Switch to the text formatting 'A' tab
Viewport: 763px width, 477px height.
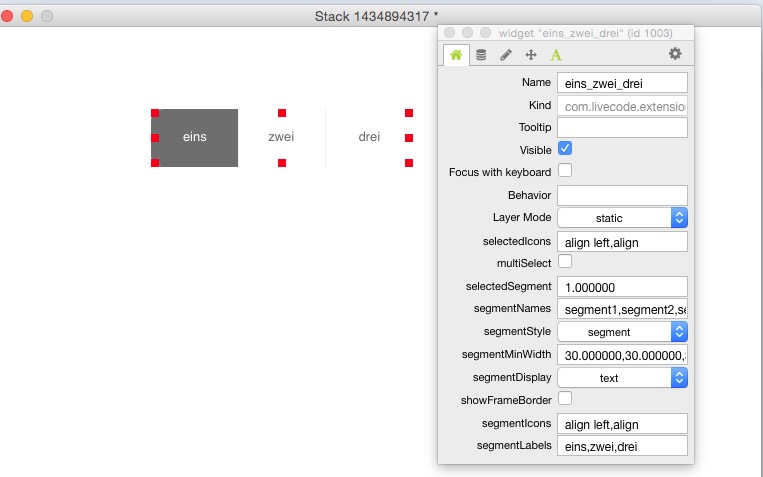pyautogui.click(x=556, y=55)
